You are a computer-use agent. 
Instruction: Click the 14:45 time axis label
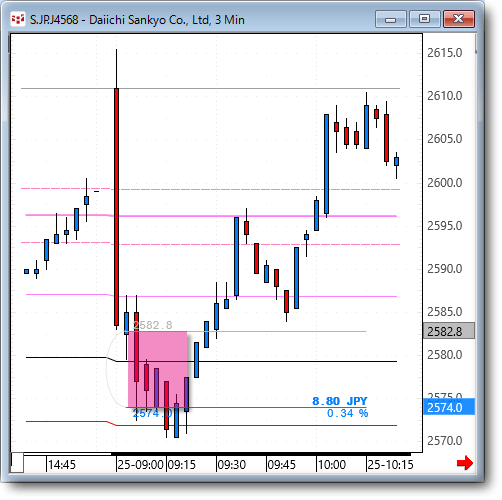[62, 464]
